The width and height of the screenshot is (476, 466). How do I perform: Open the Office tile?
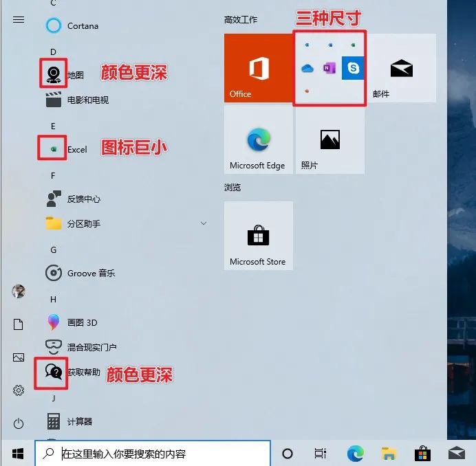point(259,68)
